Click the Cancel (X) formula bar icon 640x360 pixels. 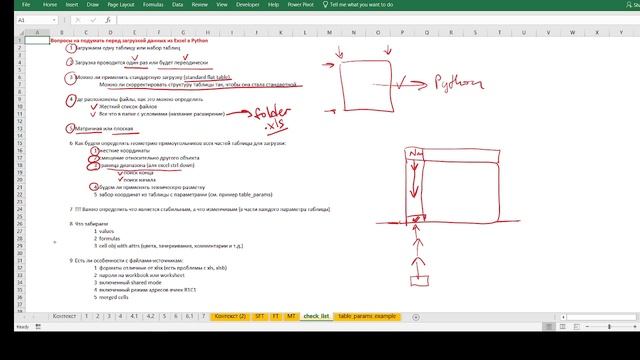tap(78, 20)
